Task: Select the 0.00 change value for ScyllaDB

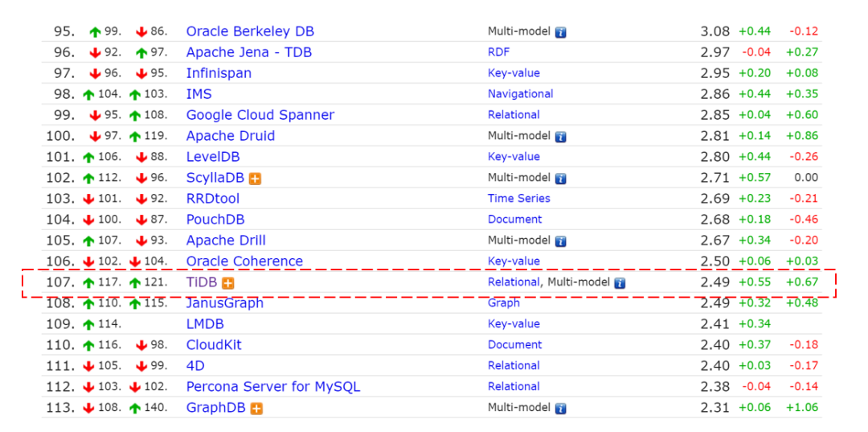Action: (807, 178)
